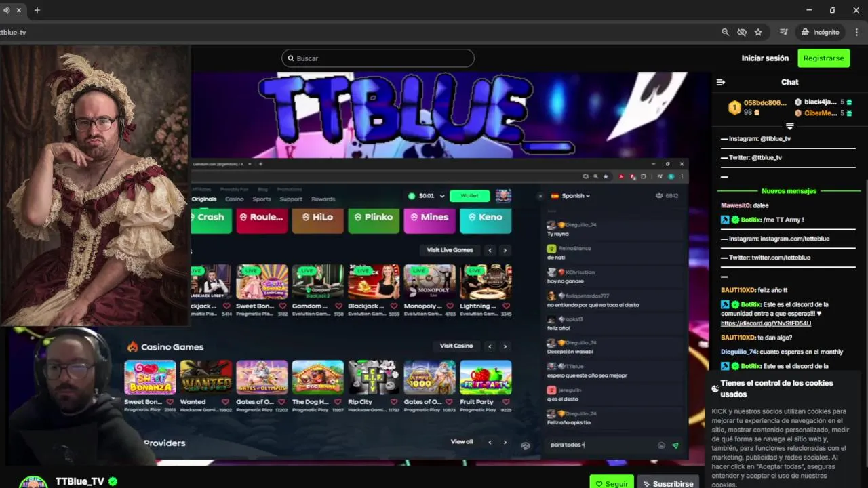Click the Visit Casino button
Viewport: 868px width, 488px height.
tap(456, 346)
